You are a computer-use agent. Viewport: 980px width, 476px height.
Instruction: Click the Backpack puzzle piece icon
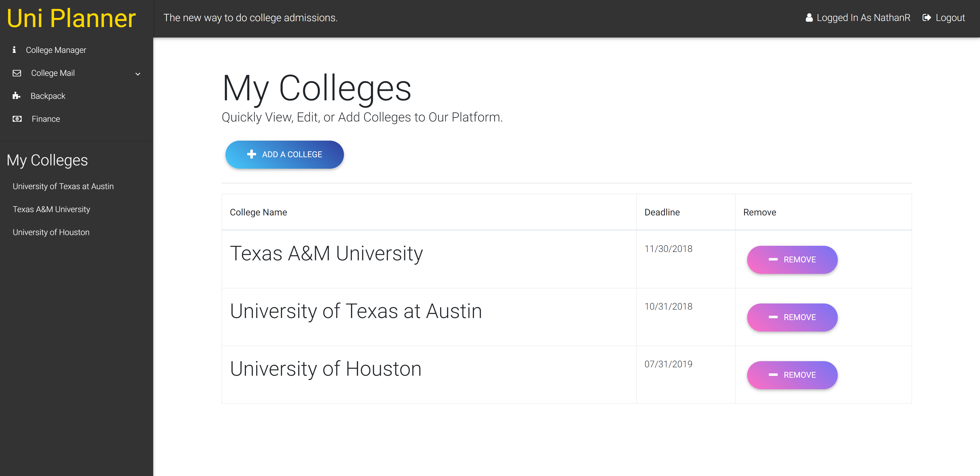click(x=16, y=96)
